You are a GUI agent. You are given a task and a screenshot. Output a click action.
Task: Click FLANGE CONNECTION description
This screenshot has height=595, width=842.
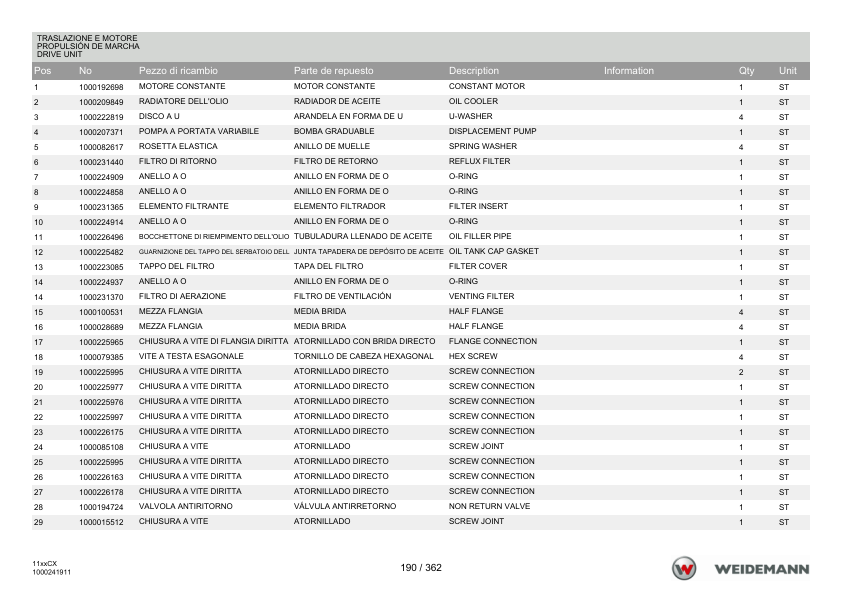coord(493,342)
